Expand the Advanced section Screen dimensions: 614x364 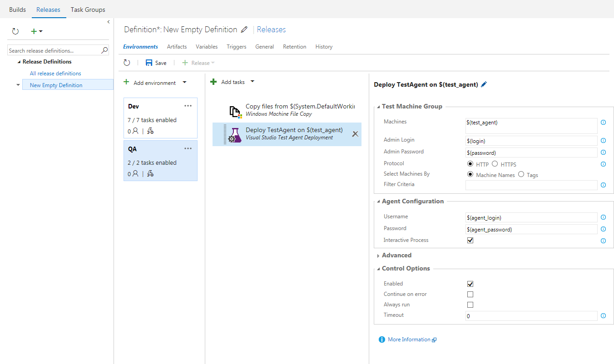[396, 256]
